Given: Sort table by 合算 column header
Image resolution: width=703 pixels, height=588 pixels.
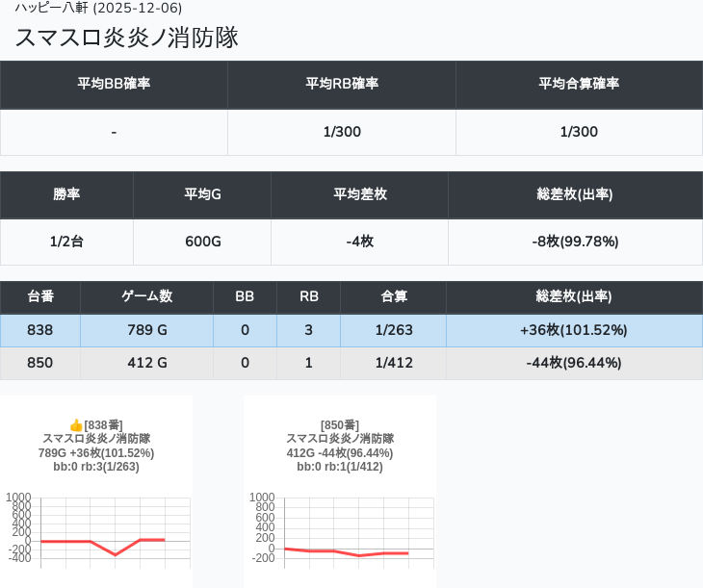Looking at the screenshot, I should pyautogui.click(x=393, y=297).
